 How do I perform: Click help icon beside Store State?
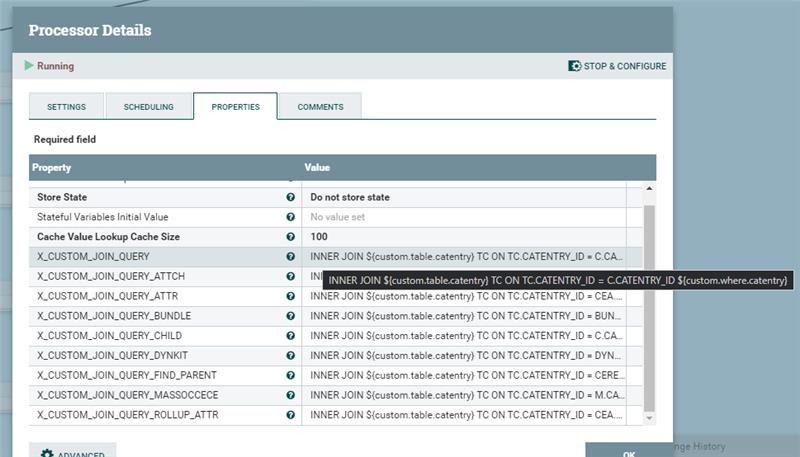(x=290, y=197)
